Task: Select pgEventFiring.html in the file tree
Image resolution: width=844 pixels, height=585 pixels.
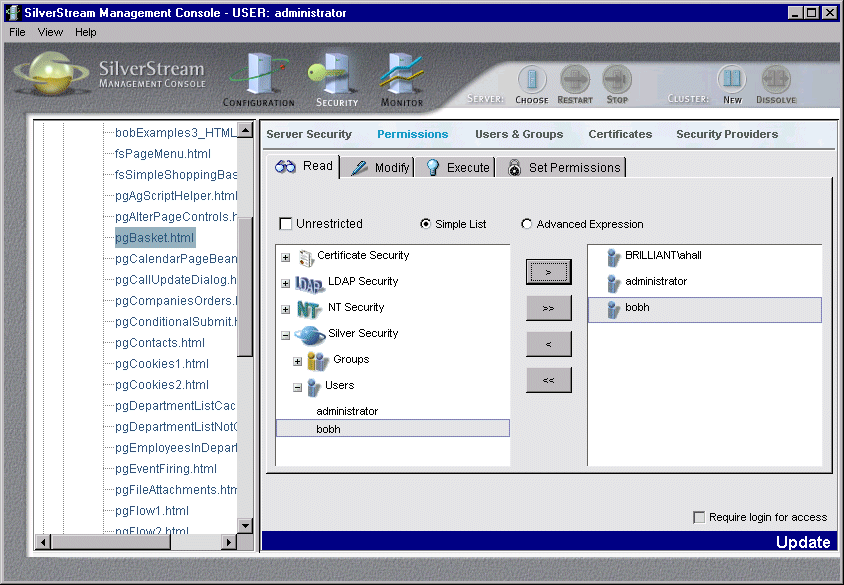Action: coord(166,469)
